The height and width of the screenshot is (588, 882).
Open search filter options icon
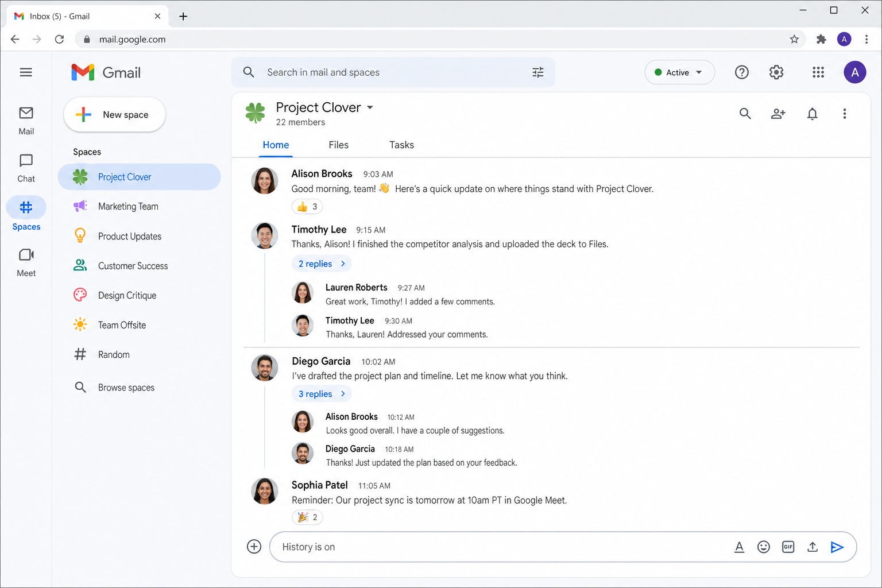[x=537, y=72]
